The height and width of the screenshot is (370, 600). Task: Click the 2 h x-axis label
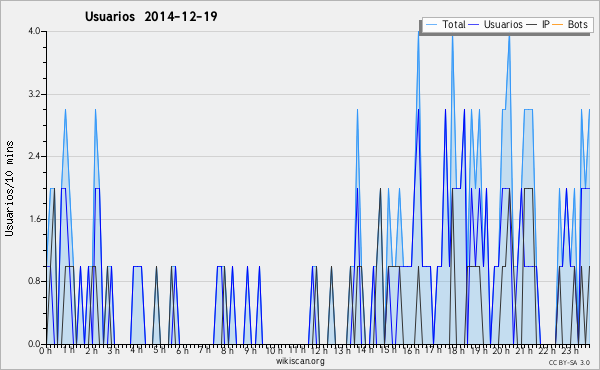pos(91,350)
